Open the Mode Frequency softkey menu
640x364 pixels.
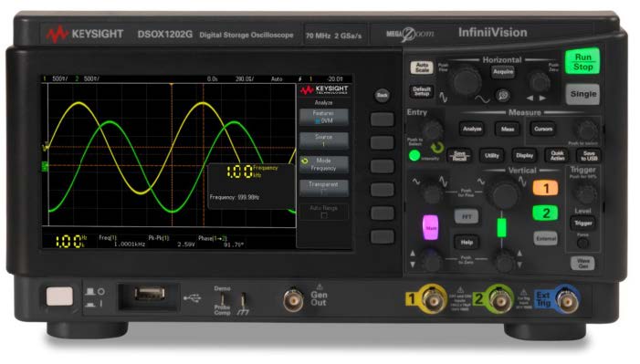(324, 164)
